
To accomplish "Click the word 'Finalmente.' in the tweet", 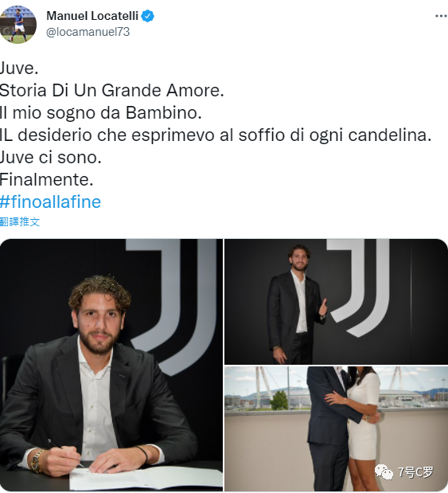I will [47, 179].
